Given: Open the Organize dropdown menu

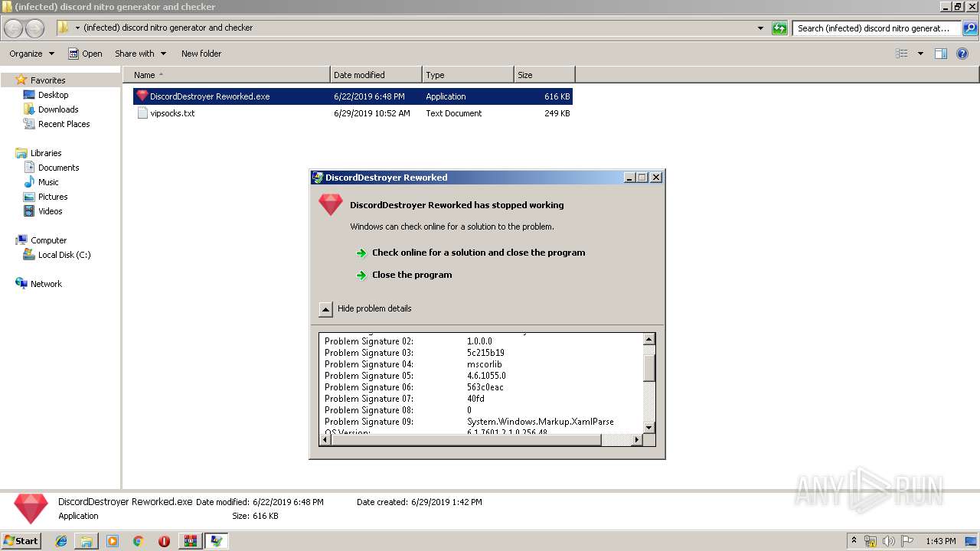Looking at the screenshot, I should pos(31,54).
